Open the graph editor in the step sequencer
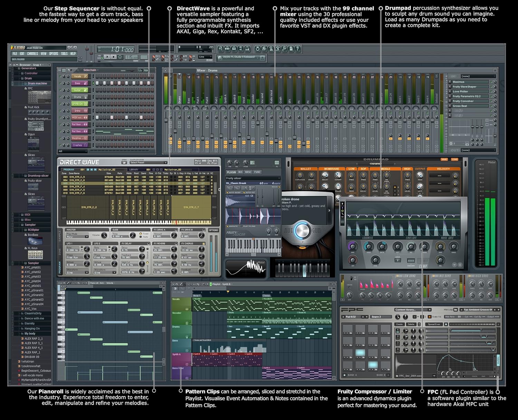 click(x=140, y=70)
